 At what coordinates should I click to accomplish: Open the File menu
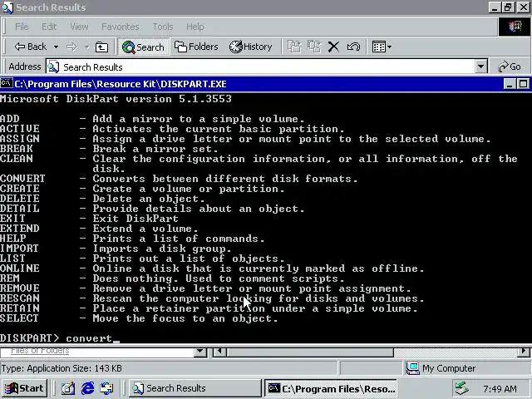point(22,27)
